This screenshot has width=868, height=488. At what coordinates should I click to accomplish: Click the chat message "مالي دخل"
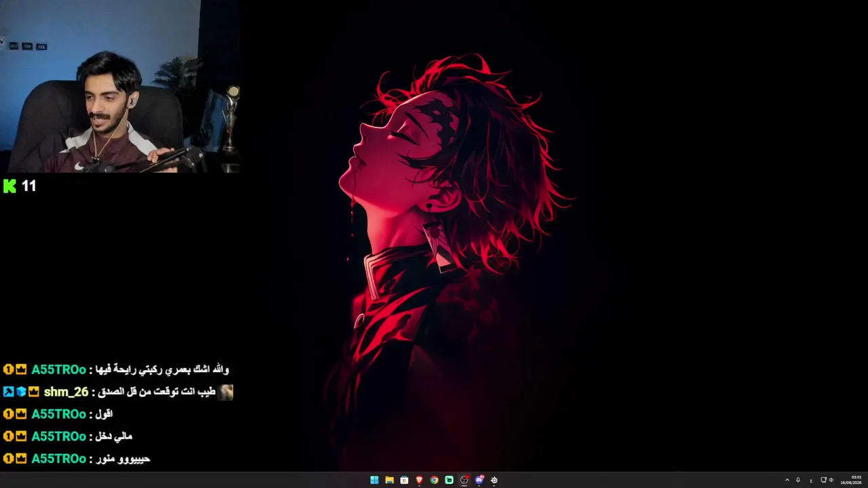114,436
